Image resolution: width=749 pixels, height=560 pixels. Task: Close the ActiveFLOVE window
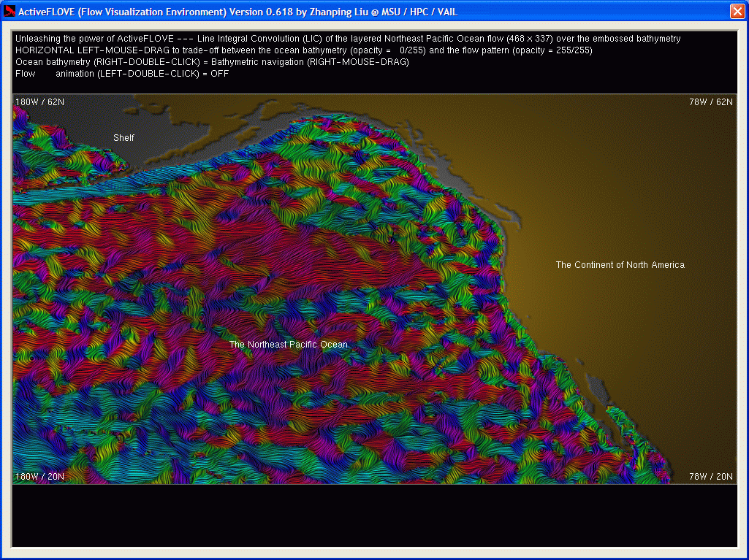737,11
